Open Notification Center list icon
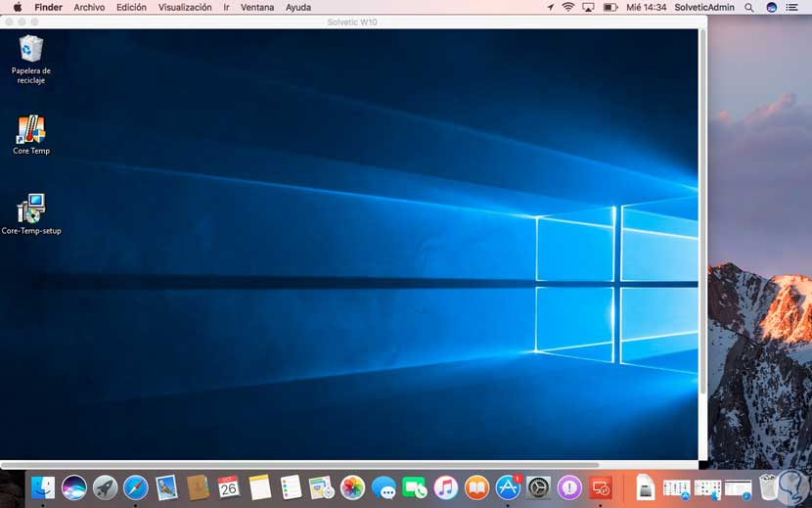 tap(791, 7)
